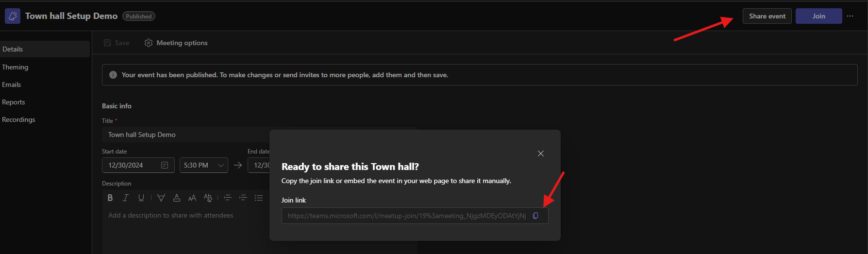Decrease indent in description
This screenshot has height=254, width=868.
tap(228, 198)
